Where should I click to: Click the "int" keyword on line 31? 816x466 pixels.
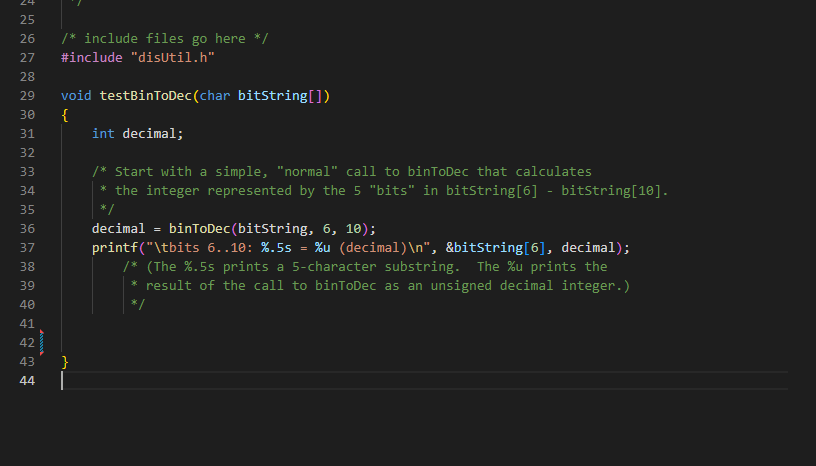coord(103,134)
